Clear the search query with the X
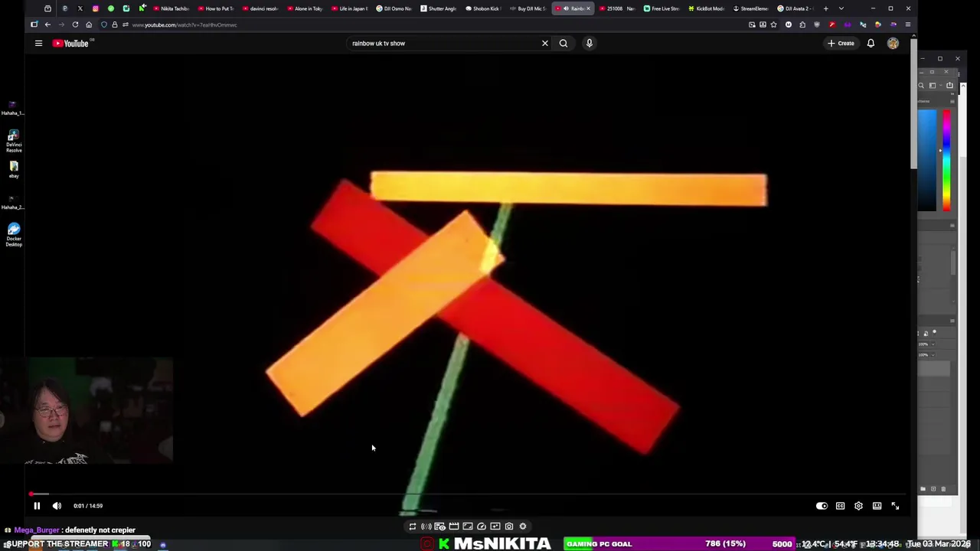 tap(545, 44)
